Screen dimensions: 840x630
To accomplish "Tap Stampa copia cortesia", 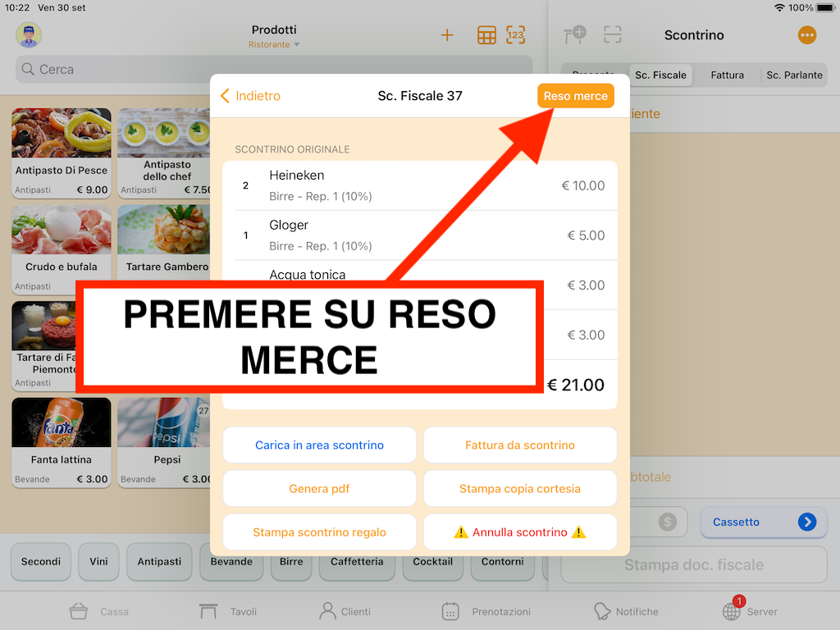I will (519, 489).
